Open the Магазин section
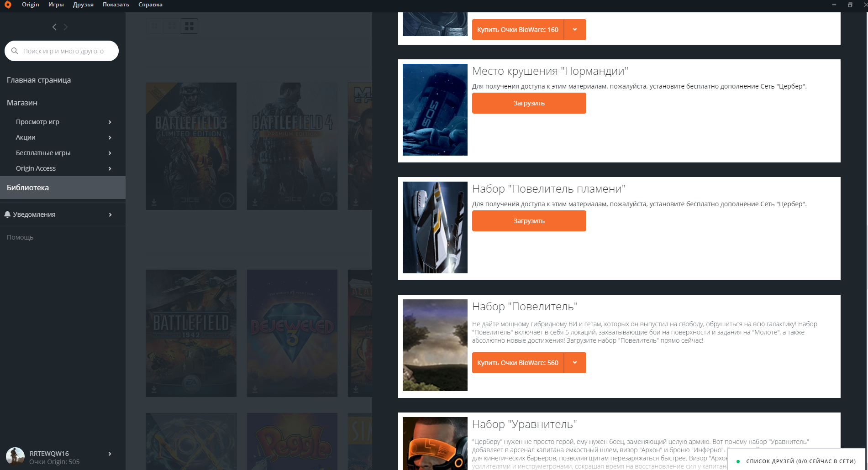The height and width of the screenshot is (470, 868). [22, 103]
